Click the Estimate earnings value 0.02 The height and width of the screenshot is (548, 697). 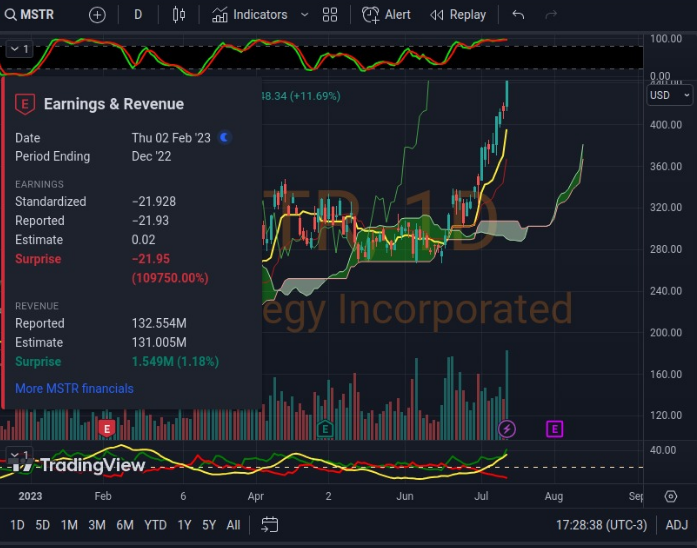point(143,240)
